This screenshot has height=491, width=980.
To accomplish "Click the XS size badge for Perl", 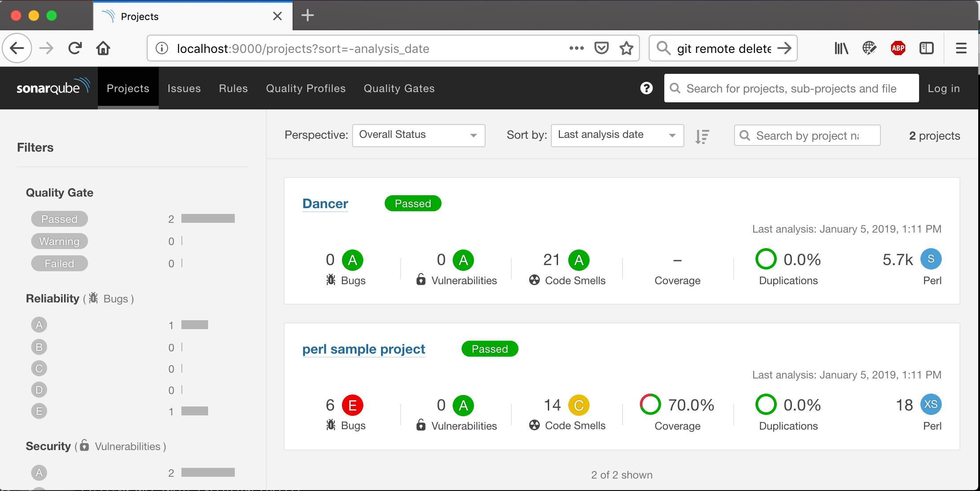I will (x=931, y=404).
